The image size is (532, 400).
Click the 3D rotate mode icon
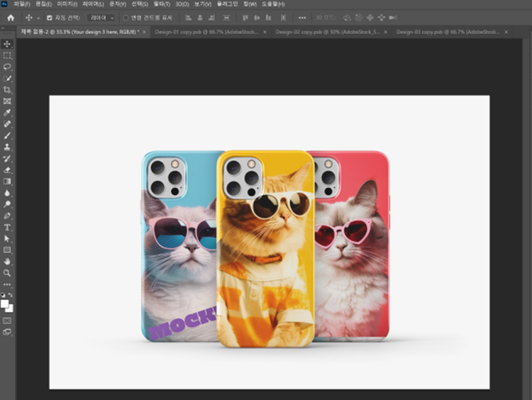(x=347, y=18)
